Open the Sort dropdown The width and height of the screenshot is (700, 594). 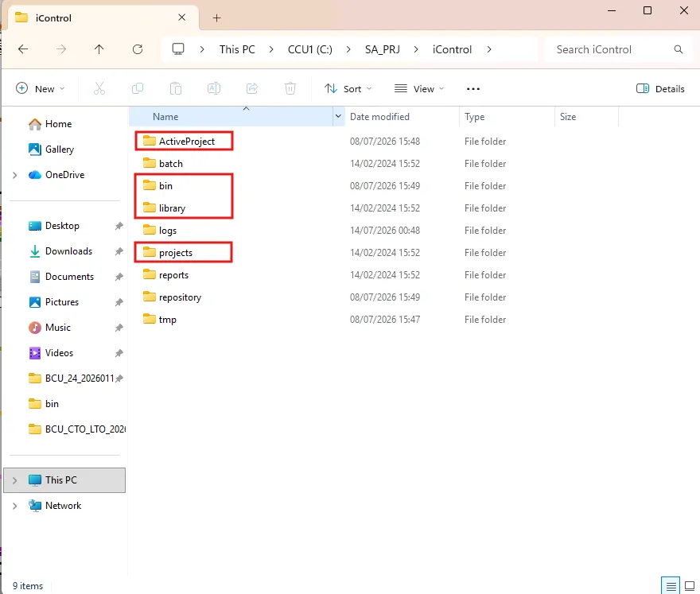348,89
